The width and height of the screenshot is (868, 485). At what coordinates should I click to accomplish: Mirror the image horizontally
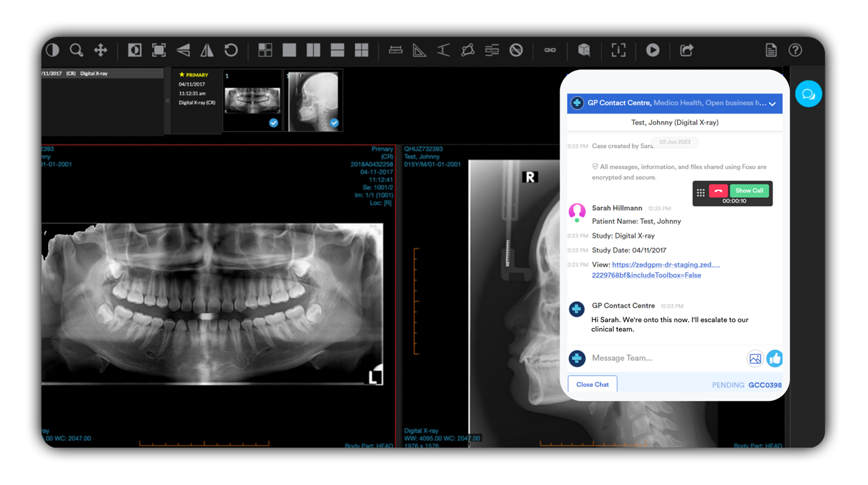coord(207,50)
